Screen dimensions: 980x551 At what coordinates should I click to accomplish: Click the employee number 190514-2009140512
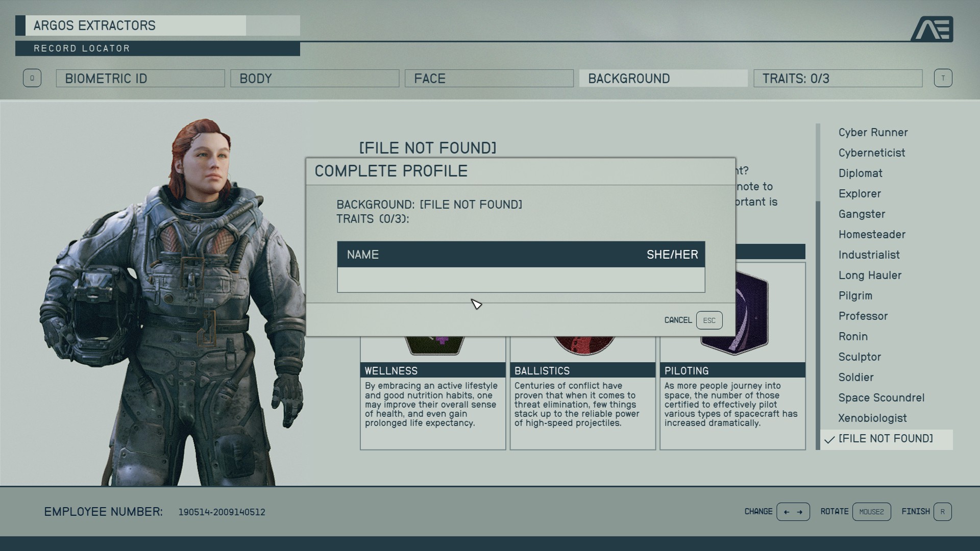(x=222, y=512)
